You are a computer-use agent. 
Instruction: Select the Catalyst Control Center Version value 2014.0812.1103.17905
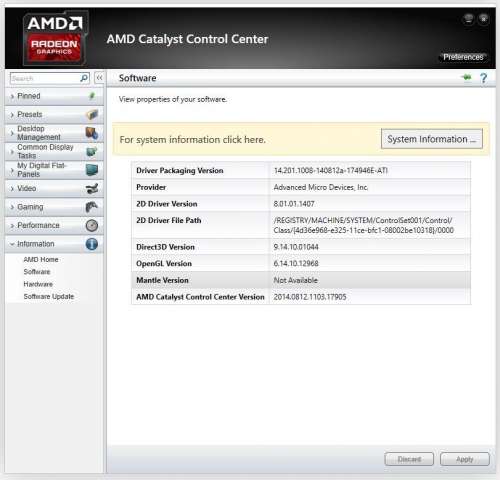[310, 297]
